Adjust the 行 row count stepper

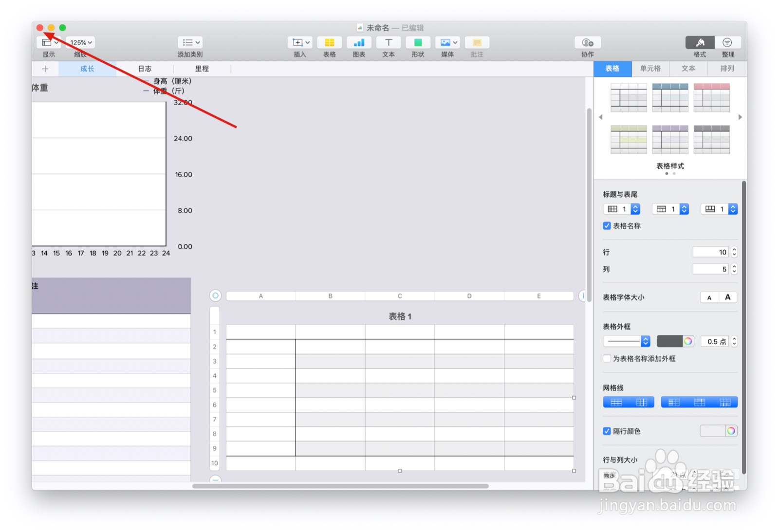pyautogui.click(x=734, y=252)
